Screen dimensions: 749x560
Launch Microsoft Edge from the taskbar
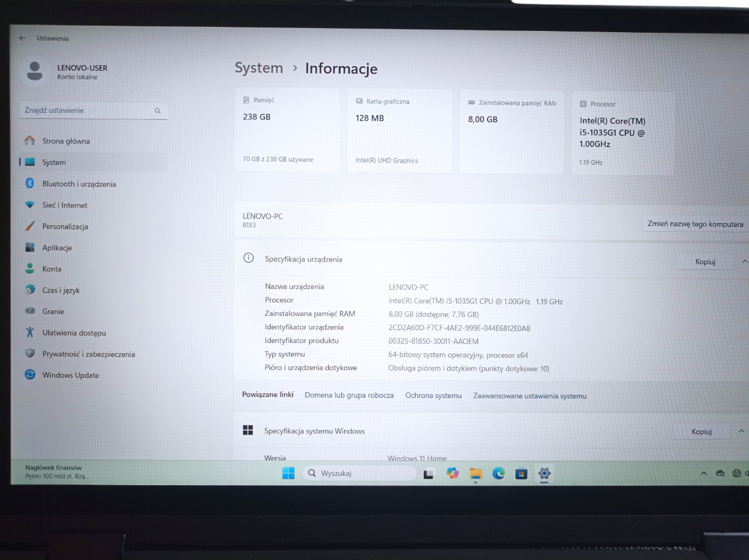(x=499, y=473)
